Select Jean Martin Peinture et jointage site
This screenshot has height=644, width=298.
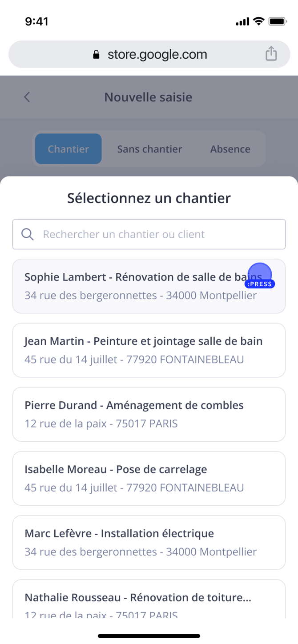tap(149, 350)
